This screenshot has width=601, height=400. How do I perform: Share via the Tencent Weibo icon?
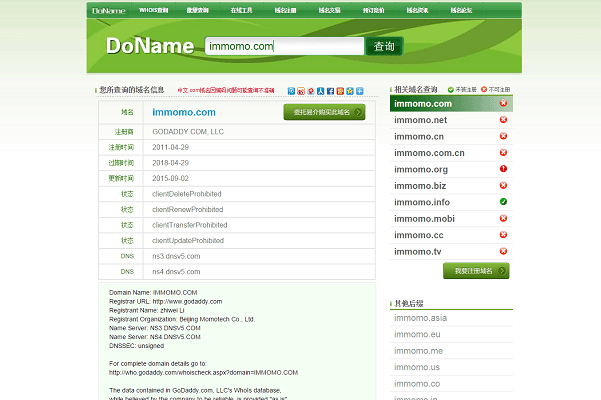(x=291, y=91)
